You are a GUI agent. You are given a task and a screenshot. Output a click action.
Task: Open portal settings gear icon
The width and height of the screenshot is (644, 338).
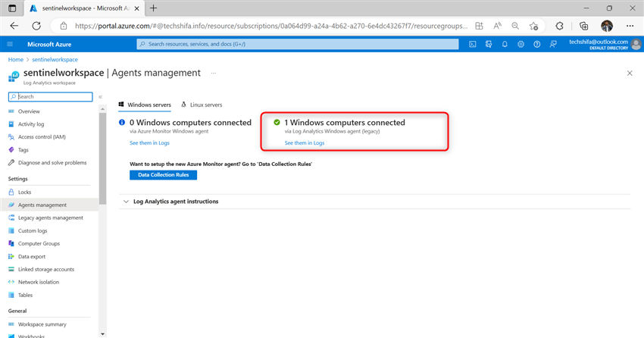[521, 44]
